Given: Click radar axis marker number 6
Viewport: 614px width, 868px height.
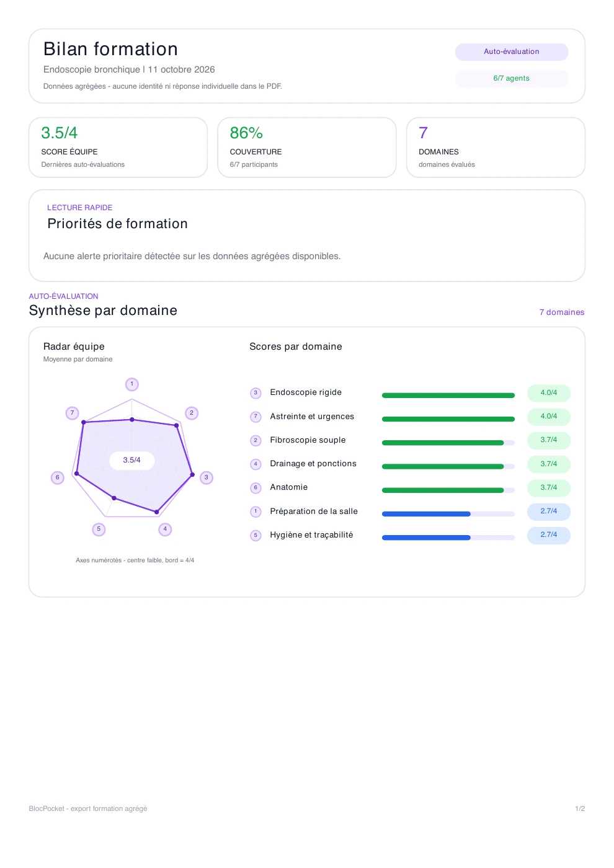Looking at the screenshot, I should [58, 478].
